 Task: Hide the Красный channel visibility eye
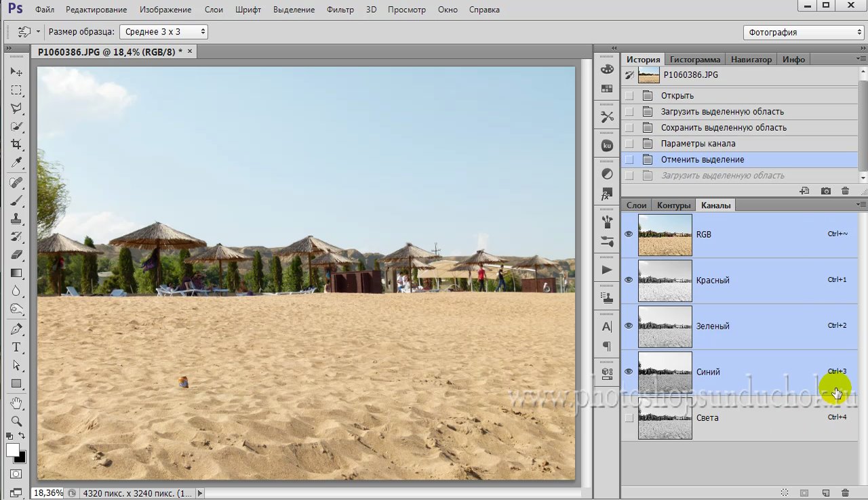(629, 280)
